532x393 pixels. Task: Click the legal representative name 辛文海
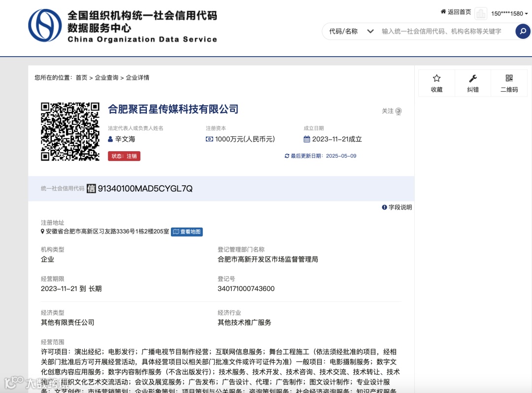pos(125,139)
